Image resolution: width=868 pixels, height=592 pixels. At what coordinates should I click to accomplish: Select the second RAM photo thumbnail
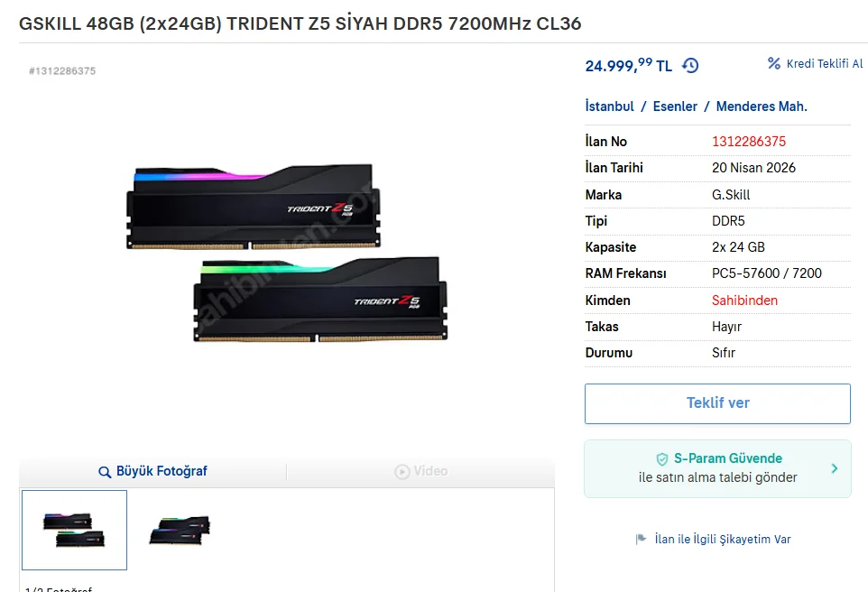(x=180, y=530)
